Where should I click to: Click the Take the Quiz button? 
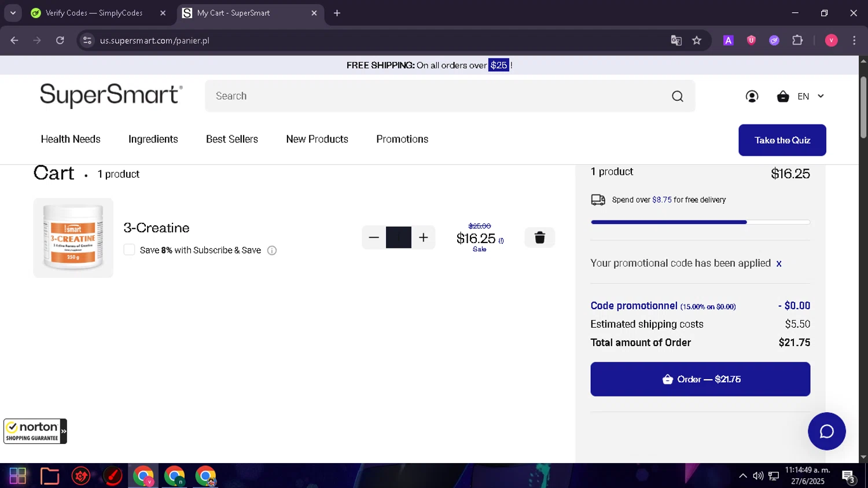tap(782, 140)
